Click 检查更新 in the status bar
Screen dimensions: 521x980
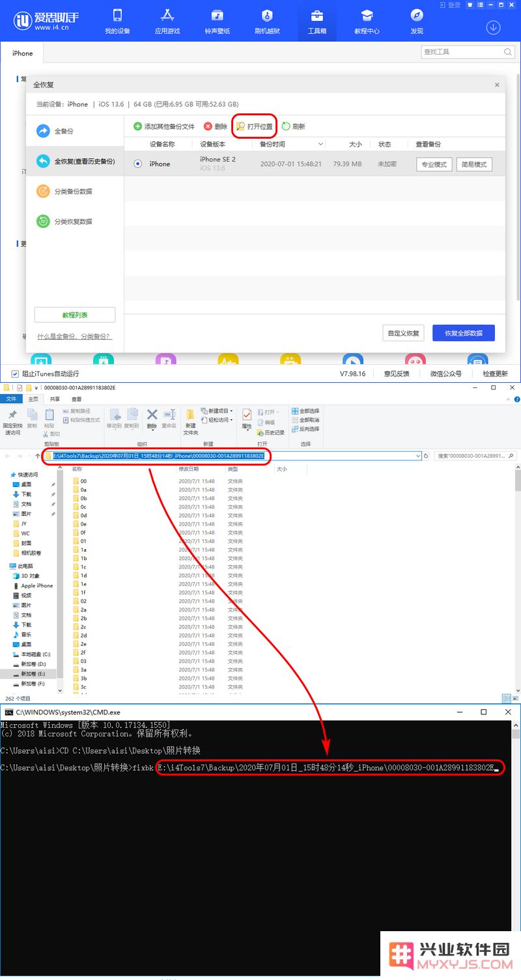tap(495, 374)
